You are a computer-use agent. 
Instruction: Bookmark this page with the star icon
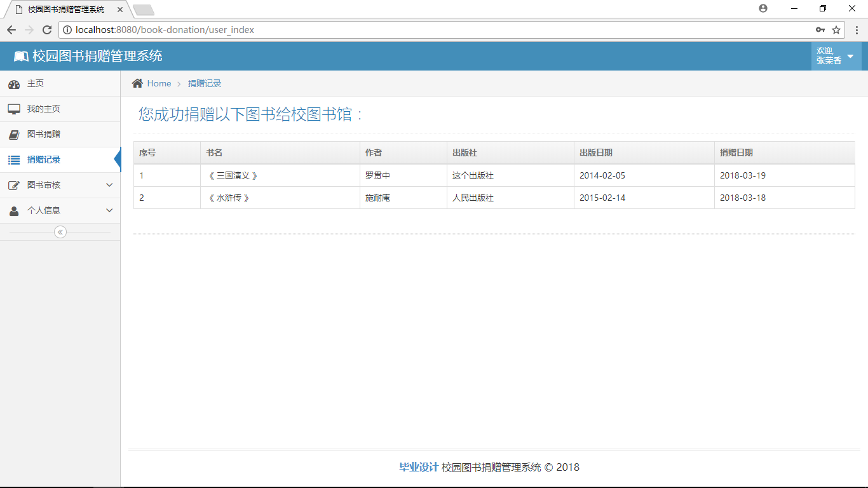[836, 30]
